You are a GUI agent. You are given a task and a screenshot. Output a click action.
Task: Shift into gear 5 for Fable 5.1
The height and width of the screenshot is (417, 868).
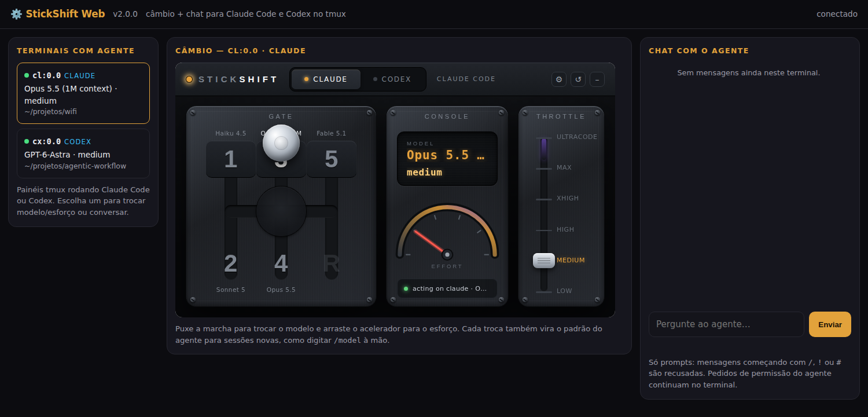click(331, 159)
